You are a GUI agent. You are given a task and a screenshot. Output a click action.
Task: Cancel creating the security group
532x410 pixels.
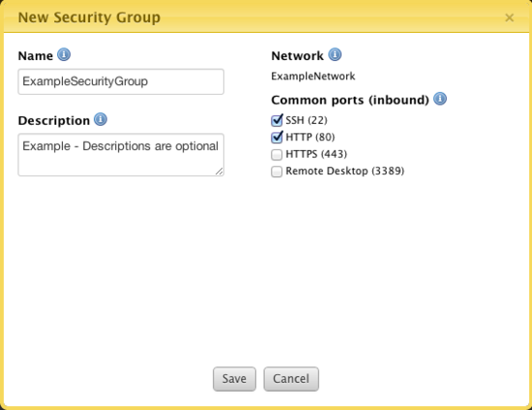[x=291, y=379]
